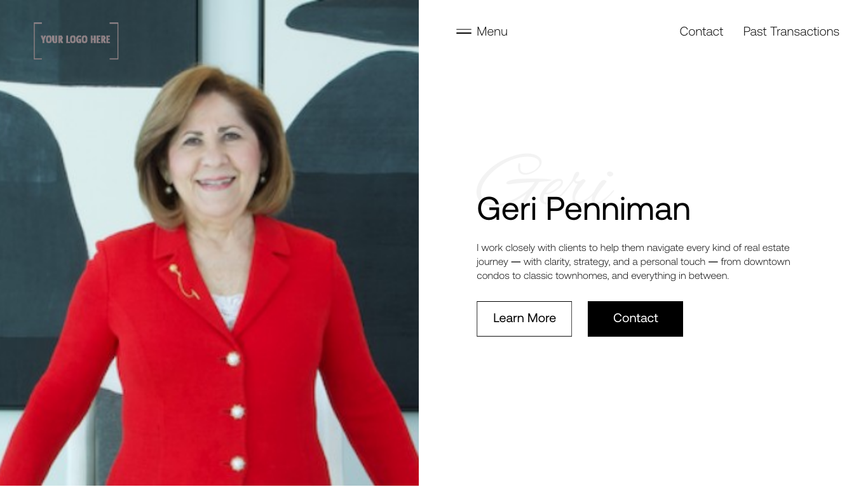The height and width of the screenshot is (488, 868).
Task: Click the "Your Logo Here" placeholder logo
Action: [x=76, y=41]
